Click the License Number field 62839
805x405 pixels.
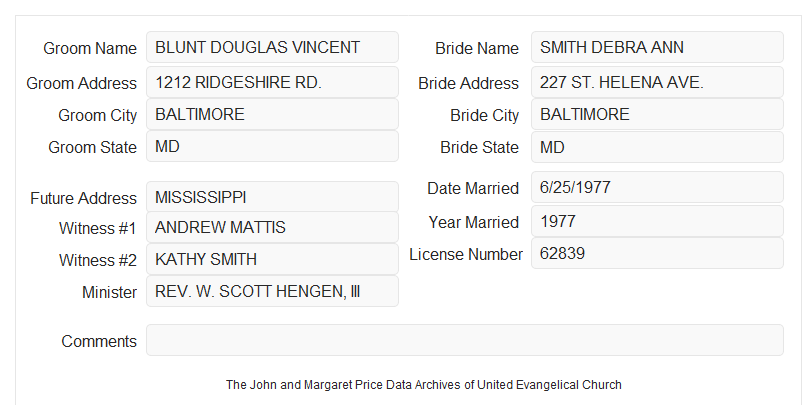[x=657, y=253]
